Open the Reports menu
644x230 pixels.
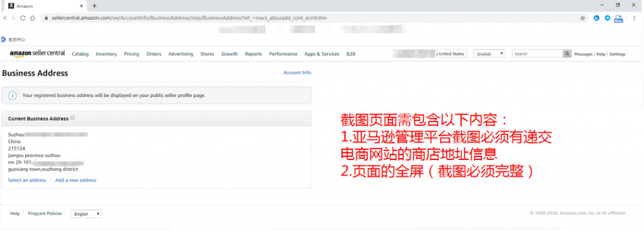click(253, 54)
